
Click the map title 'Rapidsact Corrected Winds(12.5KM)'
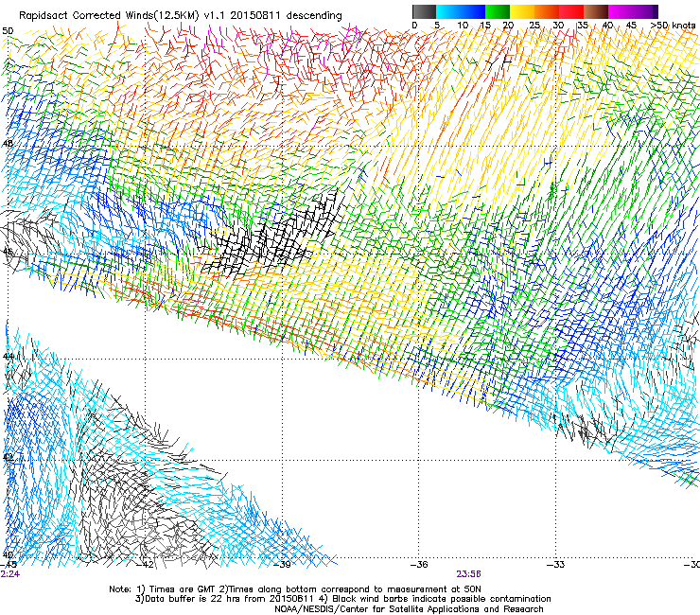(109, 16)
